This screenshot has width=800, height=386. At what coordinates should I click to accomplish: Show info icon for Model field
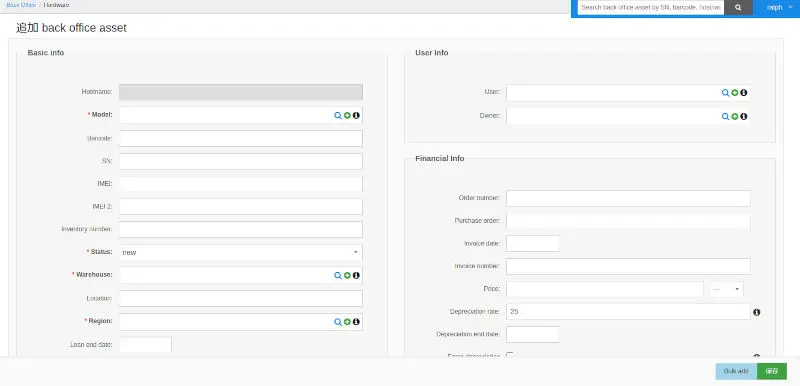point(356,116)
